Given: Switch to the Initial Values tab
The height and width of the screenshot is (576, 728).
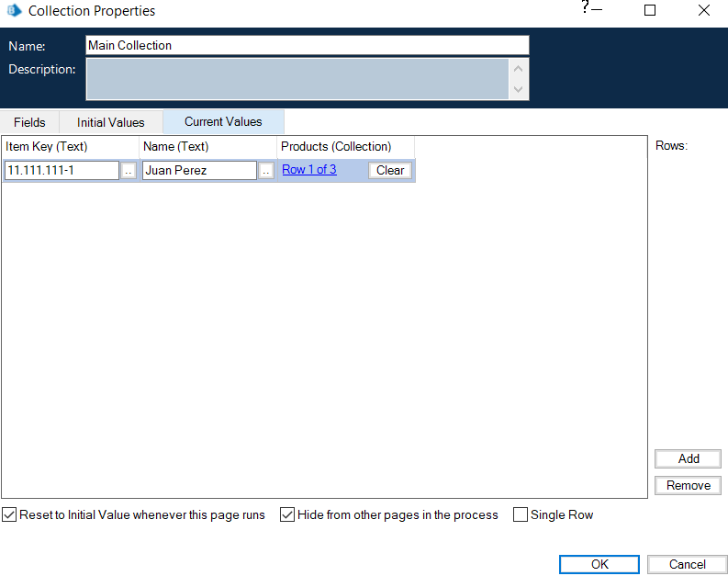Looking at the screenshot, I should (110, 122).
